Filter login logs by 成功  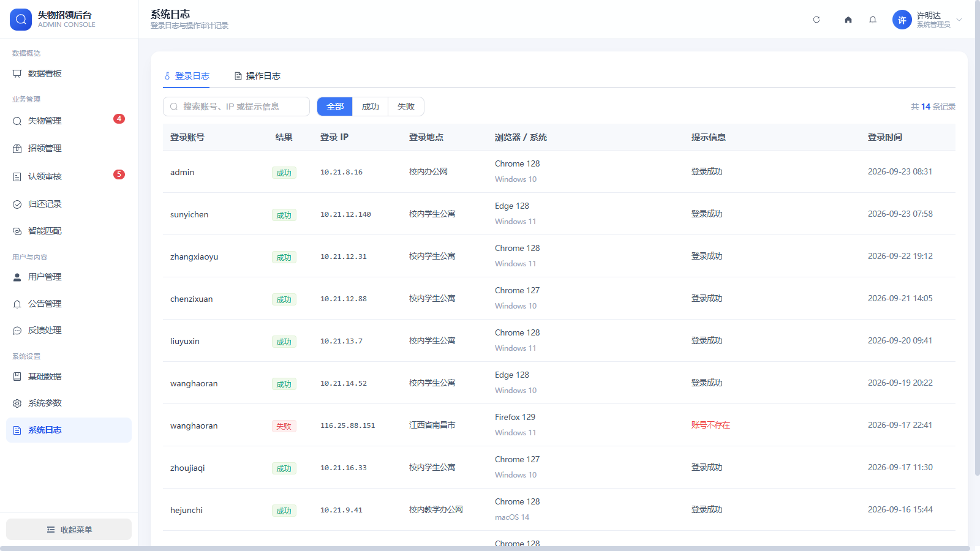[370, 107]
